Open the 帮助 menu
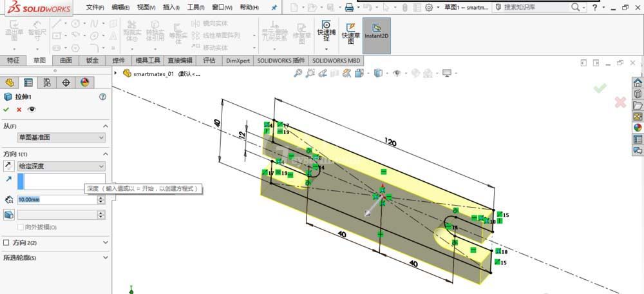Image resolution: width=644 pixels, height=294 pixels. point(249,7)
